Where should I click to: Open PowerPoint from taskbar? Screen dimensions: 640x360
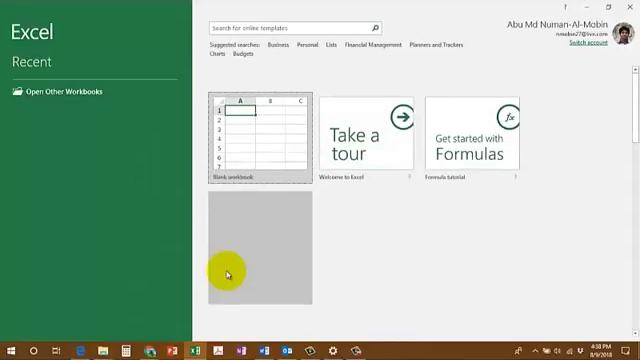tap(172, 351)
